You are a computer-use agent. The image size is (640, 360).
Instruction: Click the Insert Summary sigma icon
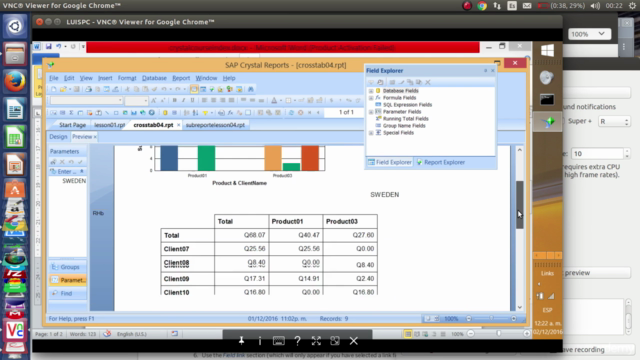click(71, 113)
